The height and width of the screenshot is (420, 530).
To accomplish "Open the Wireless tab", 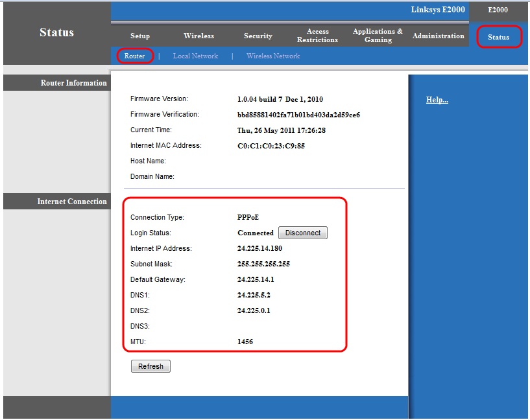I will pyautogui.click(x=199, y=36).
